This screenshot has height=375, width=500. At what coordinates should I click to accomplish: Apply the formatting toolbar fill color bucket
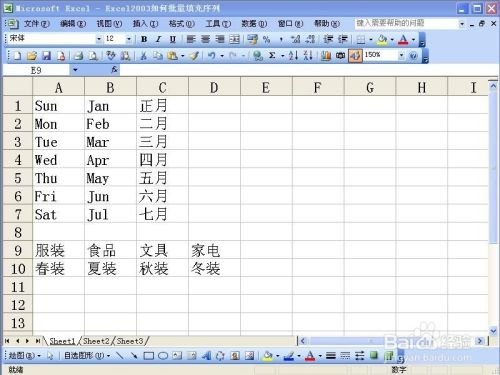pos(382,39)
